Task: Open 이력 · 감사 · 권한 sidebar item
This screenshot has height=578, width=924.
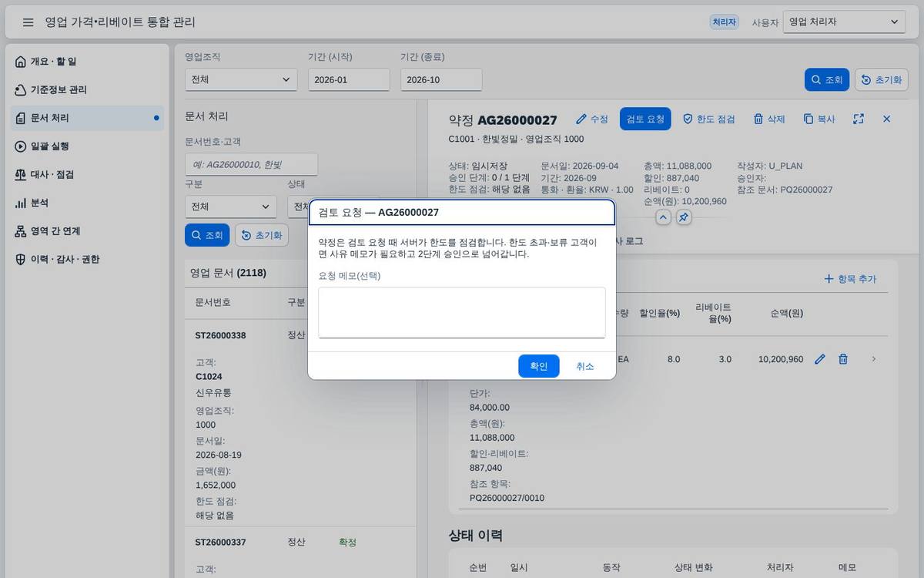Action: (88, 260)
